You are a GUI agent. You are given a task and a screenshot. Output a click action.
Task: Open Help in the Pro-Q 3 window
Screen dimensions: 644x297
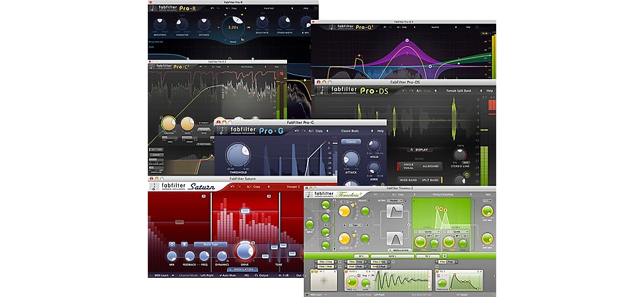[468, 27]
